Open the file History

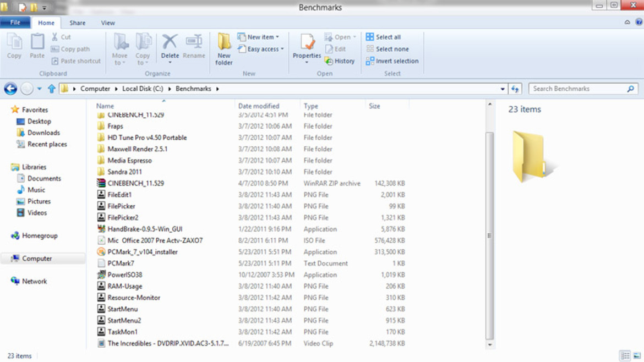[340, 61]
